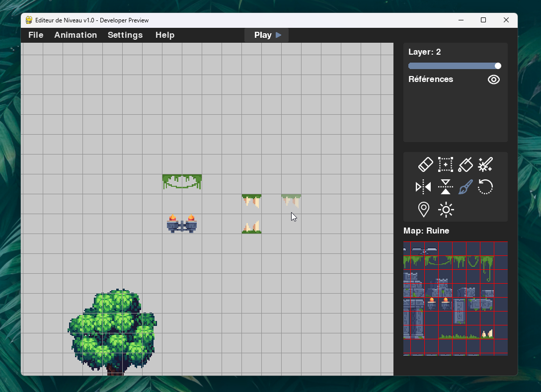The width and height of the screenshot is (541, 392).
Task: Click the sun lighting icon
Action: (x=446, y=210)
